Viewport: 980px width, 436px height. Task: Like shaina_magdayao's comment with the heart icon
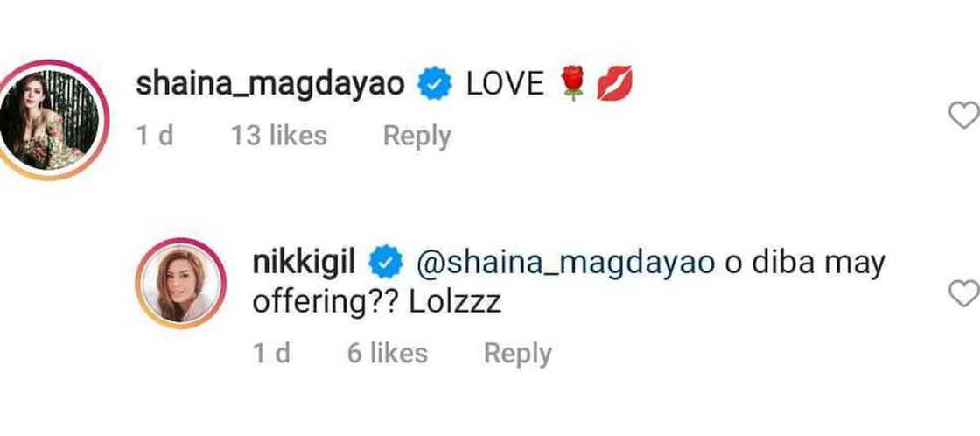(962, 116)
